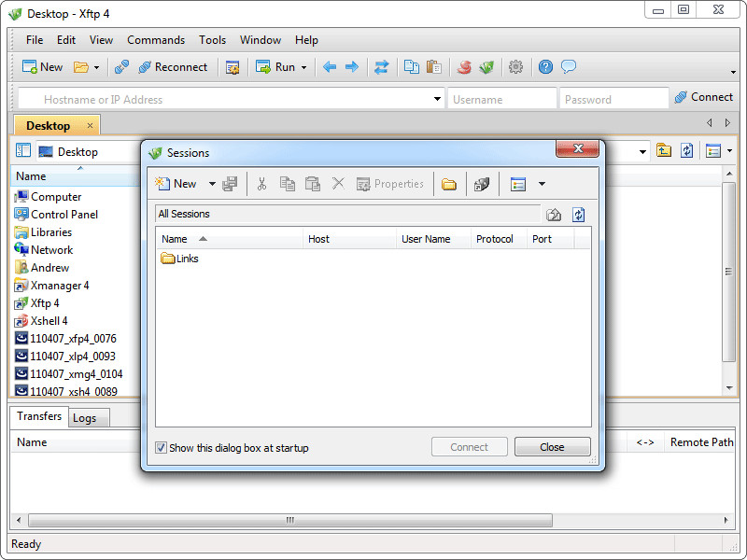Click the speech bubble feedback icon
The height and width of the screenshot is (560, 747).
(569, 67)
